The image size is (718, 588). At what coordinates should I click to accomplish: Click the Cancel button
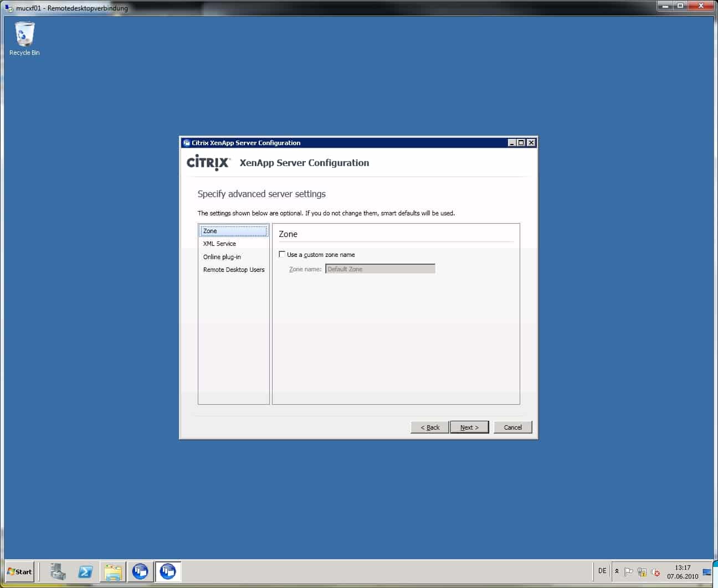(x=512, y=427)
